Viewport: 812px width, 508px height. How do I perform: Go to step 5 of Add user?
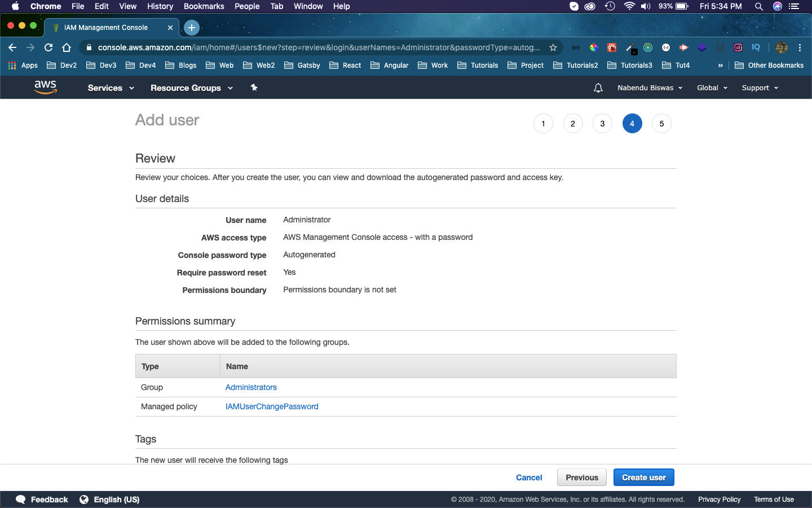(x=661, y=124)
